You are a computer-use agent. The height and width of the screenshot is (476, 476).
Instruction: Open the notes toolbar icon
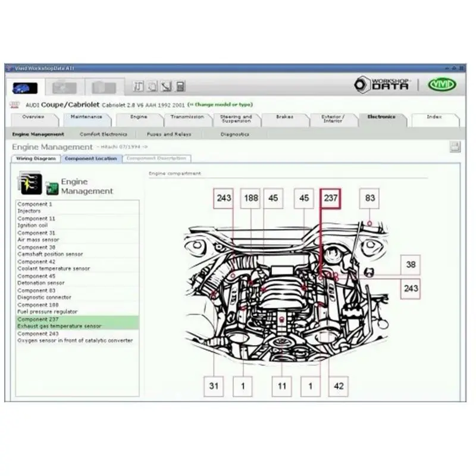pyautogui.click(x=138, y=86)
